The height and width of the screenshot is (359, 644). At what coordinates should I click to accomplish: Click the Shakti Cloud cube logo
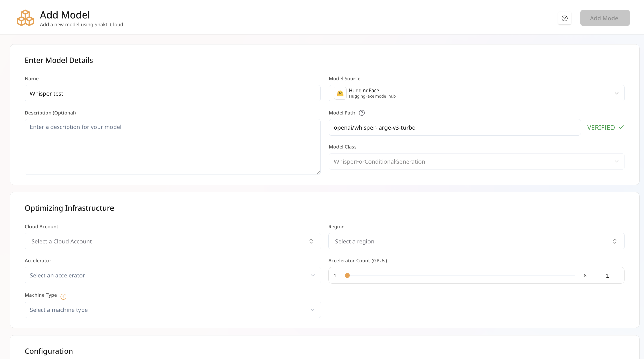(25, 18)
